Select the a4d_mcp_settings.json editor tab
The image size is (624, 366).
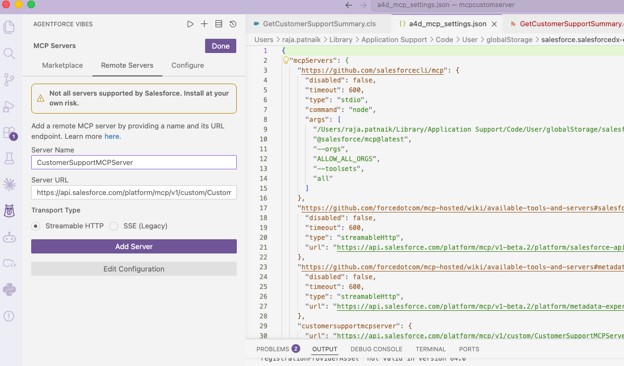pos(447,24)
